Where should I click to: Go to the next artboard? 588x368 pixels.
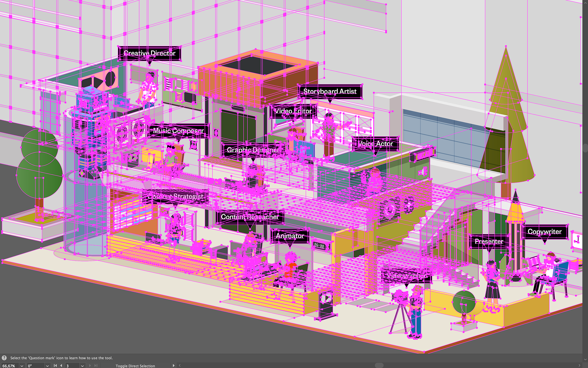(x=90, y=366)
